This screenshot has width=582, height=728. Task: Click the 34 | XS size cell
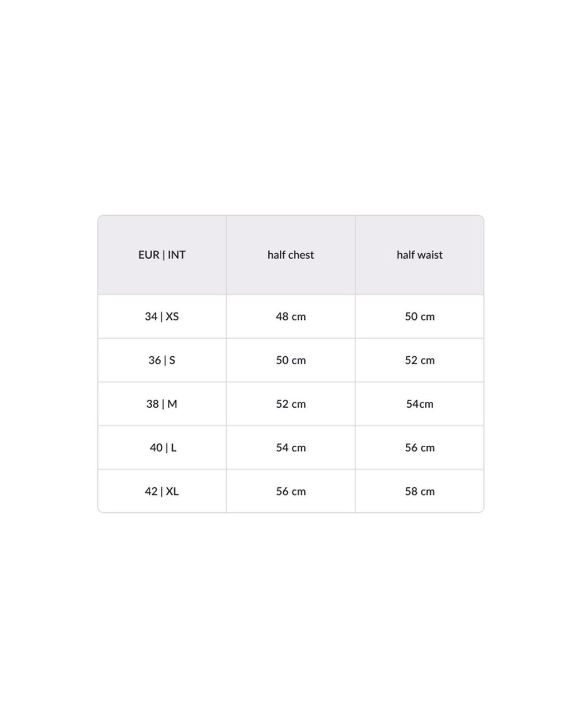point(162,316)
